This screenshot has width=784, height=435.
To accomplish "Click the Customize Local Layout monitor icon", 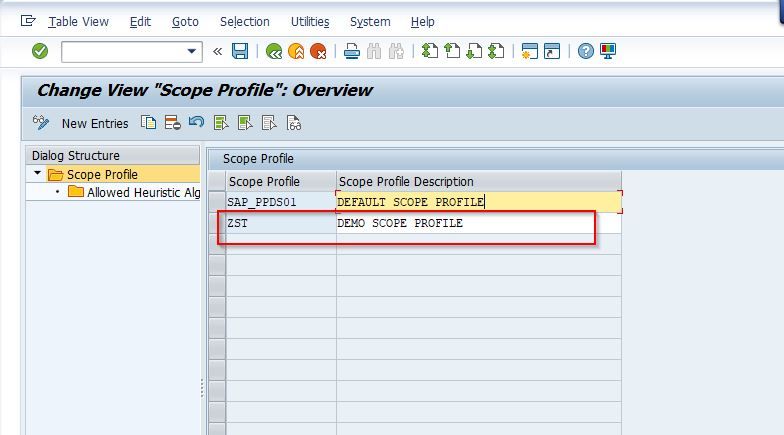I will pos(608,51).
